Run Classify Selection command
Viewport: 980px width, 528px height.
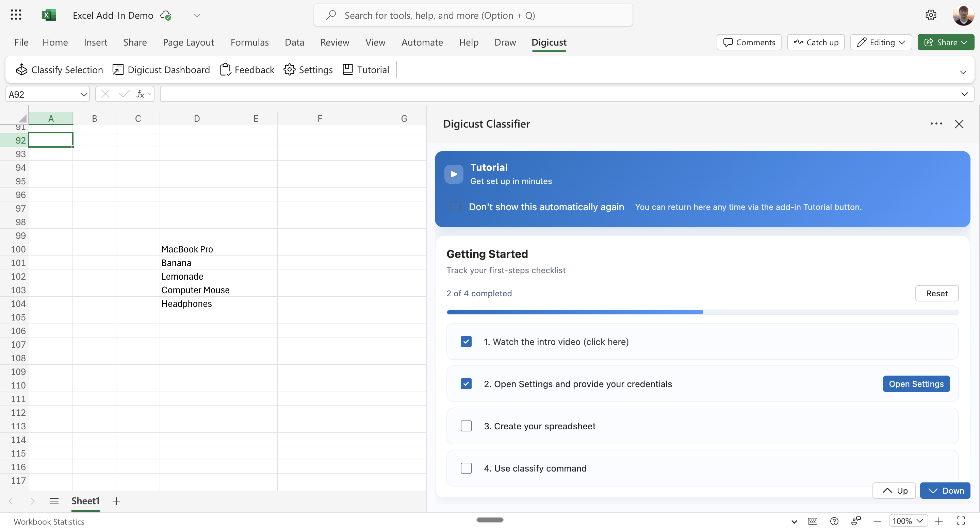coord(59,70)
